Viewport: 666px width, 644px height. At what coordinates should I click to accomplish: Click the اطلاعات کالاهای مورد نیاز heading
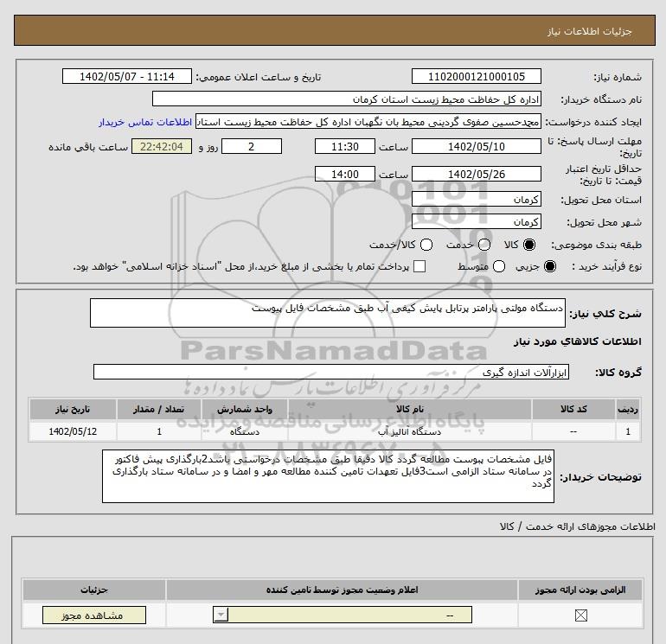coord(578,341)
